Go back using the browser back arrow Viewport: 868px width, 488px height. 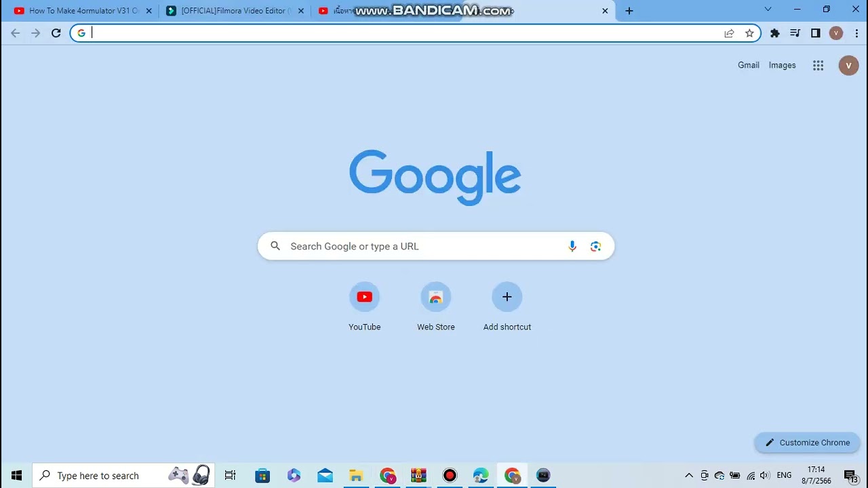pyautogui.click(x=16, y=33)
